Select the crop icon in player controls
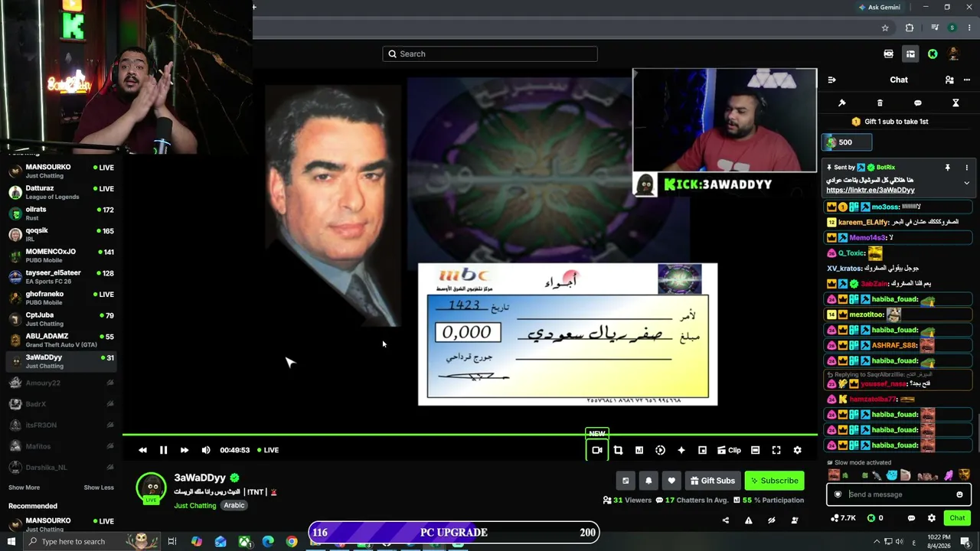Viewport: 980px width, 551px height. (x=618, y=450)
